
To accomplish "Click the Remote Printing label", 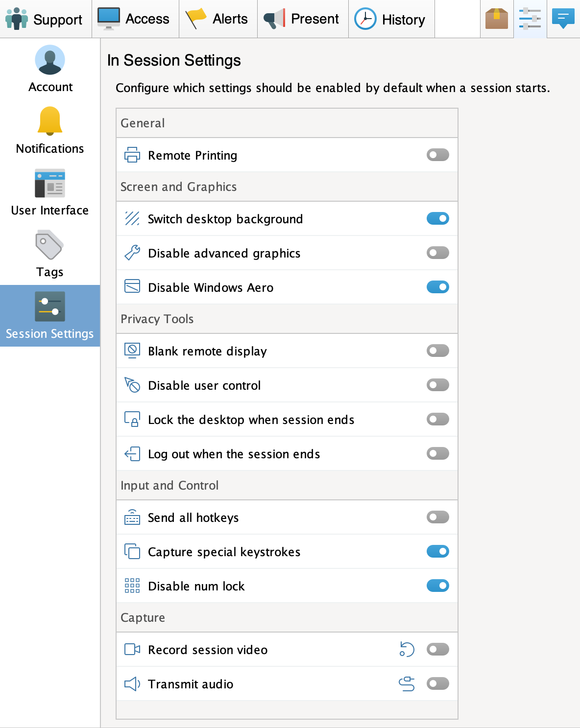I will click(193, 155).
